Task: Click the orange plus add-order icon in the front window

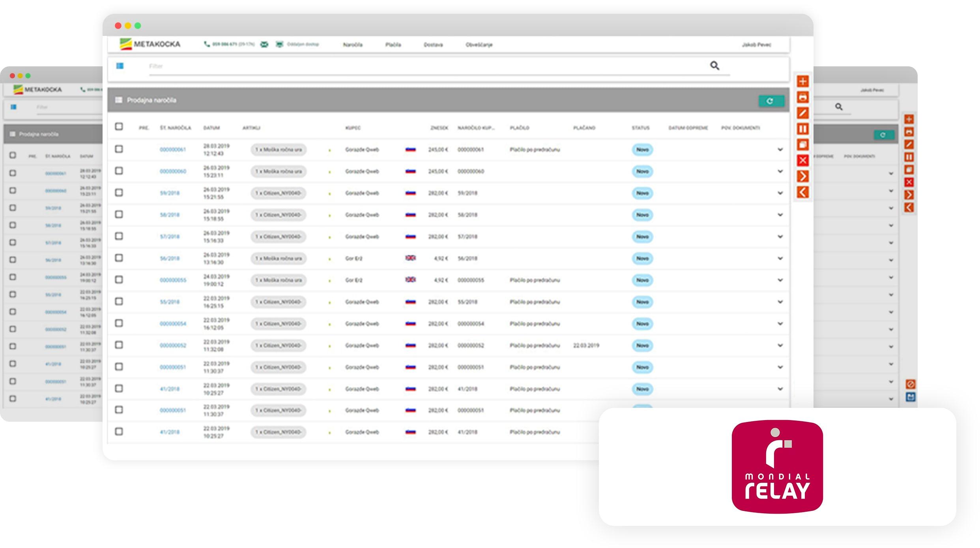Action: coord(802,81)
